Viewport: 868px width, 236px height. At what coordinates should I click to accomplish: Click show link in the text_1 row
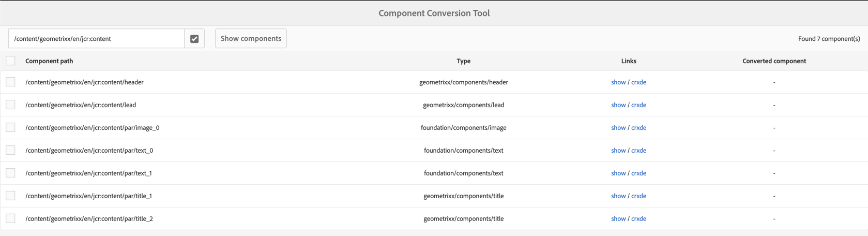(618, 173)
